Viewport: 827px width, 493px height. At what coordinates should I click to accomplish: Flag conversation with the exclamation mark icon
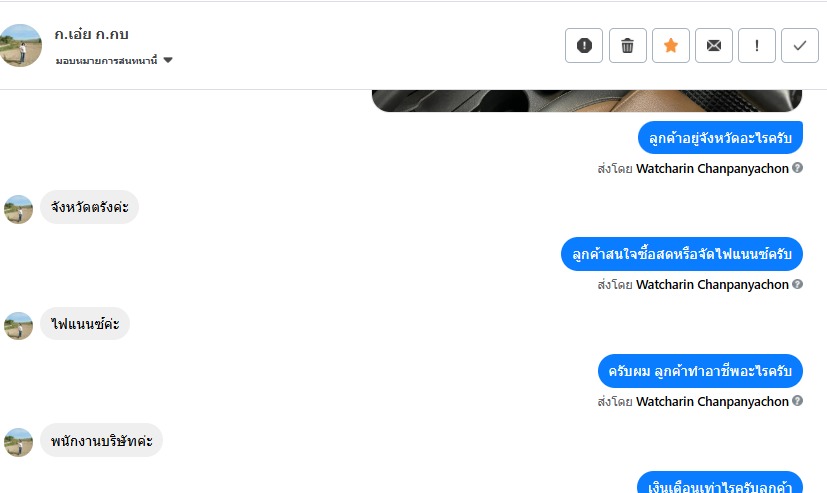click(757, 45)
